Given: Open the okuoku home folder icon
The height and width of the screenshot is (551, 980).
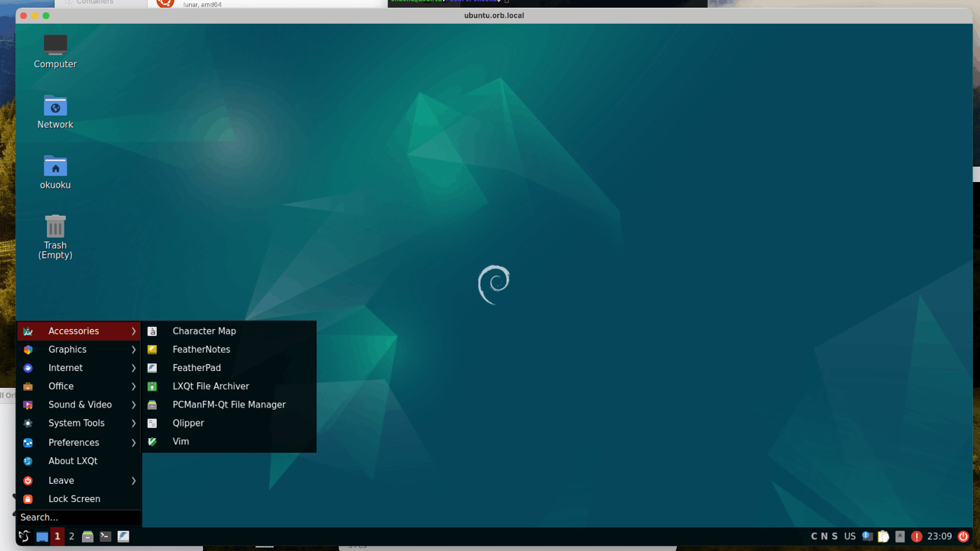Looking at the screenshot, I should 55,166.
